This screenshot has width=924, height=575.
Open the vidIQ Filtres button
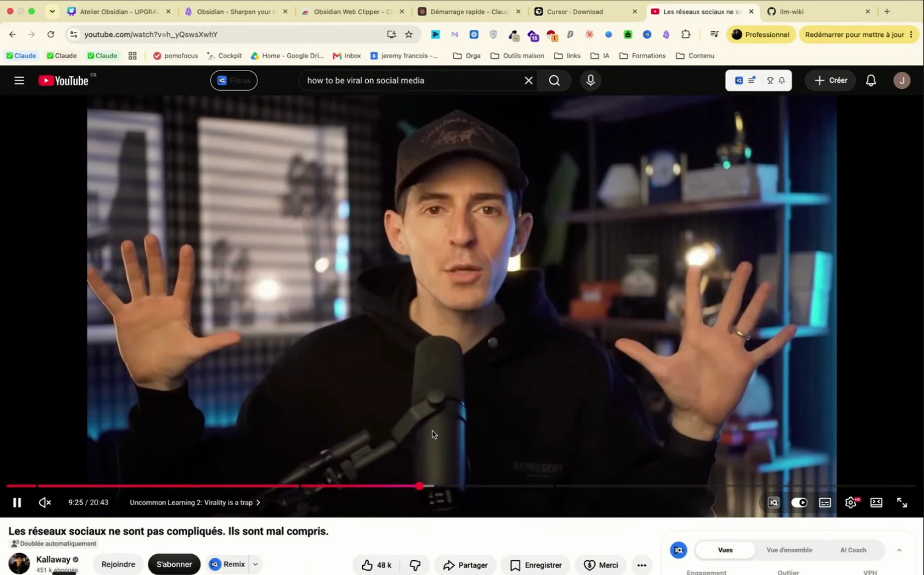pyautogui.click(x=234, y=80)
